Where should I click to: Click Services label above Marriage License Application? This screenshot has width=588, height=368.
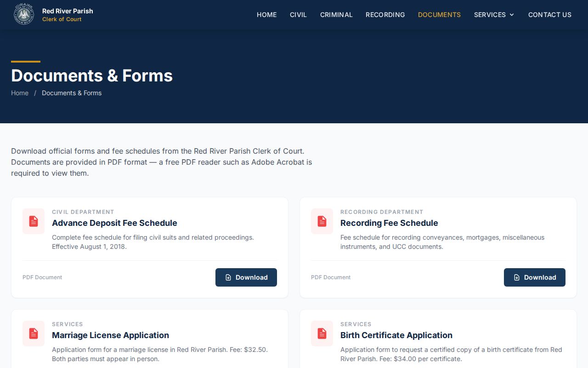pyautogui.click(x=68, y=324)
